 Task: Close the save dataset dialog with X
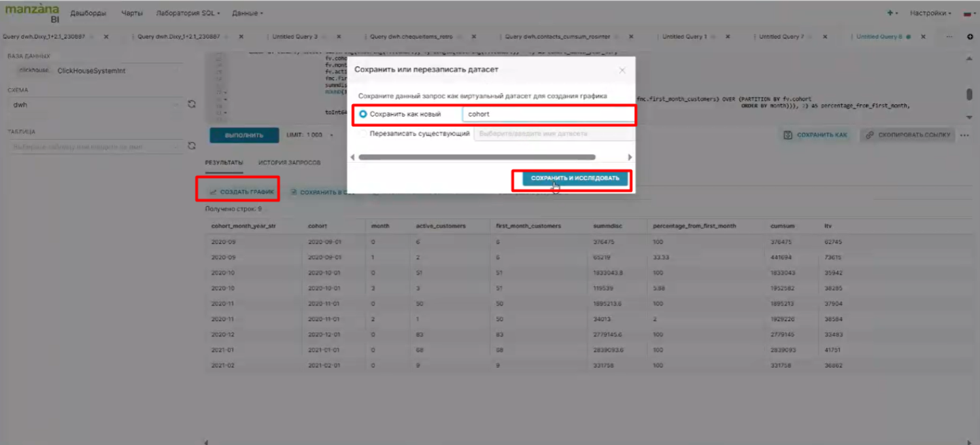[622, 70]
